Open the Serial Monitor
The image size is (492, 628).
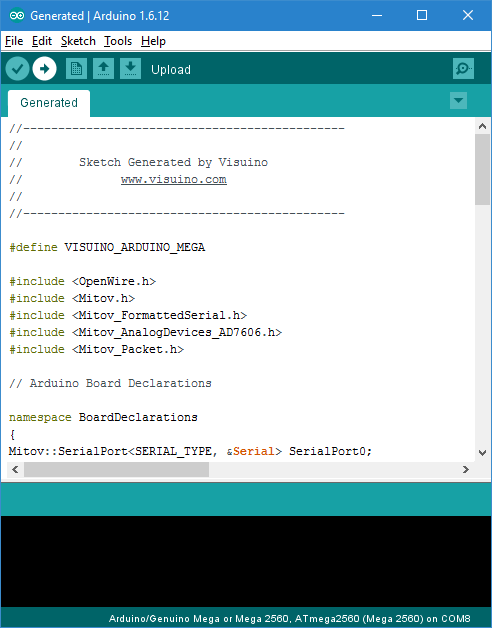pos(464,69)
